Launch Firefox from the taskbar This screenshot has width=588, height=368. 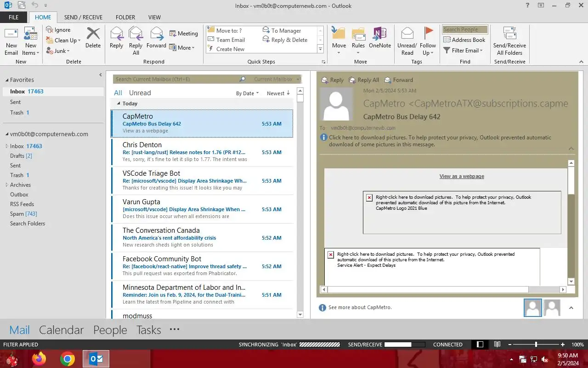[39, 359]
